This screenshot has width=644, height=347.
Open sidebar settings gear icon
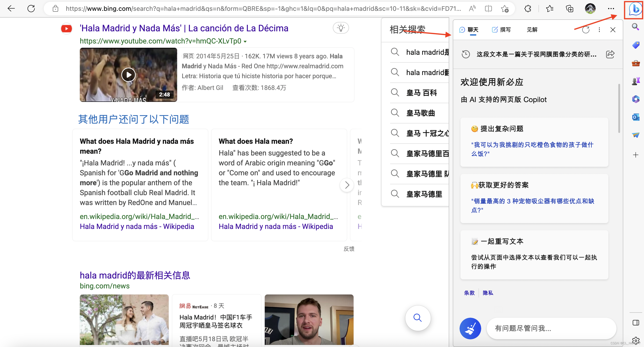[635, 340]
